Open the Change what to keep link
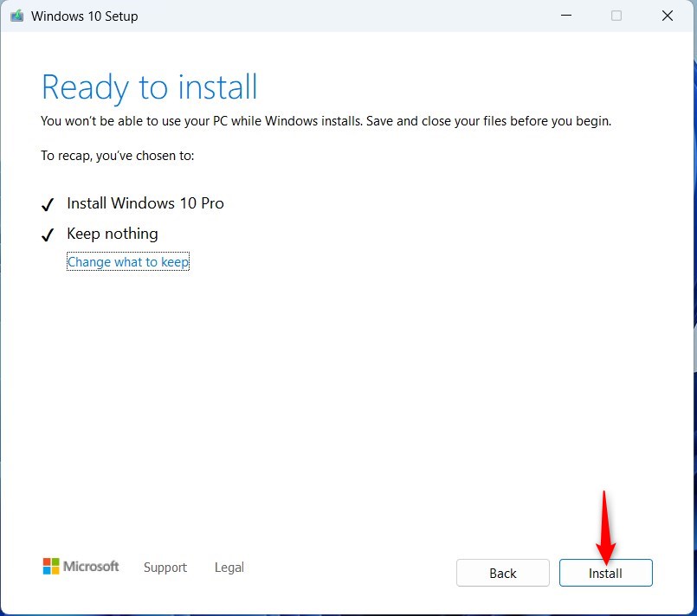Viewport: 697px width, 616px height. click(128, 262)
